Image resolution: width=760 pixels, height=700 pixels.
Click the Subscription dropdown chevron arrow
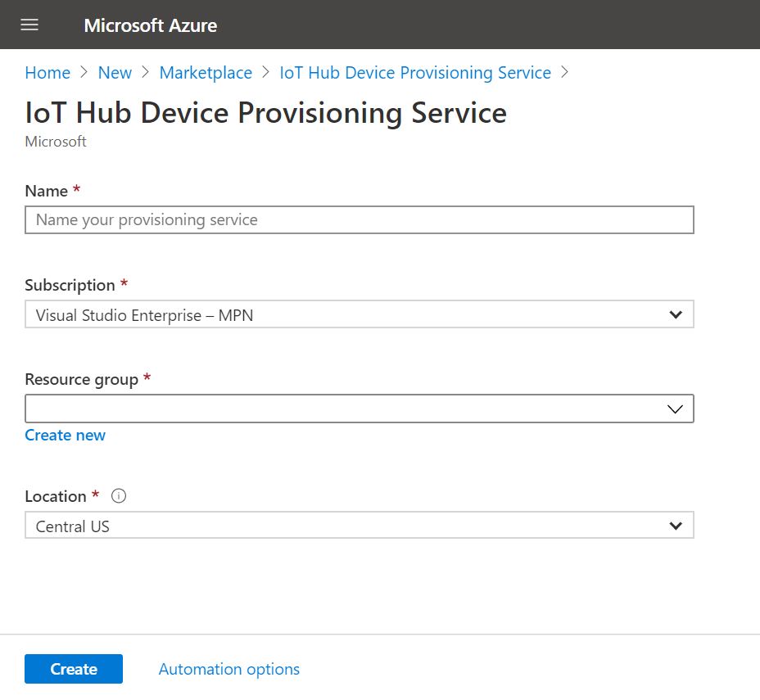[x=675, y=314]
